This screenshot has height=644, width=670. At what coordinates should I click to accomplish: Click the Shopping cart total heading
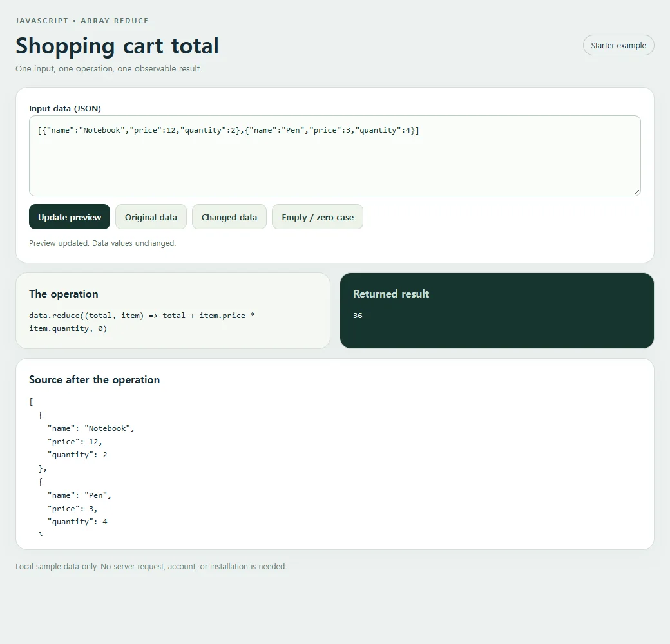[x=117, y=46]
